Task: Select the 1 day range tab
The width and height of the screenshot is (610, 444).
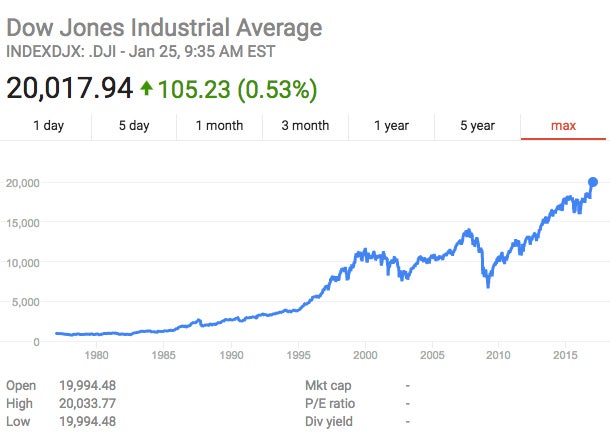Action: coord(49,126)
